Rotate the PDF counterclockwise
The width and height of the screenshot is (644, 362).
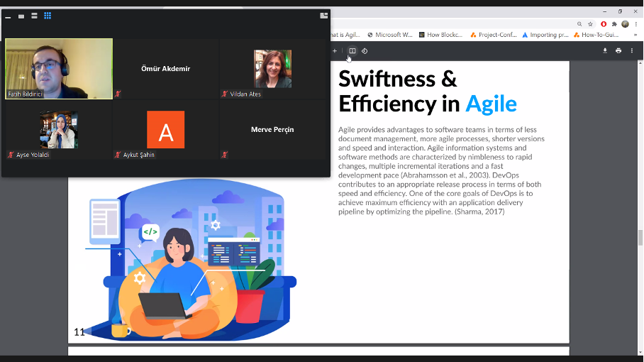[365, 51]
